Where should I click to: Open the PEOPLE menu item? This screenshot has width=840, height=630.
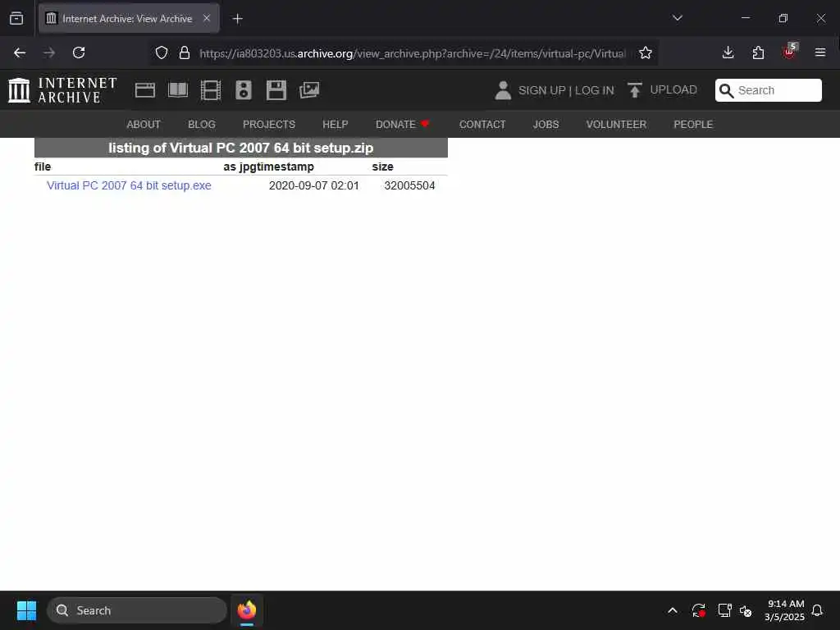(693, 125)
